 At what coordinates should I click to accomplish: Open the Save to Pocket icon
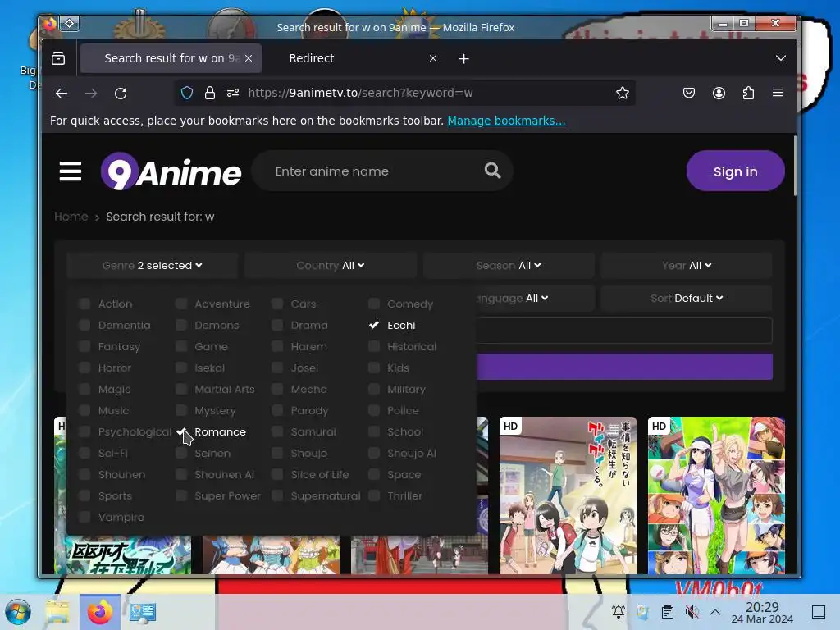coord(689,94)
